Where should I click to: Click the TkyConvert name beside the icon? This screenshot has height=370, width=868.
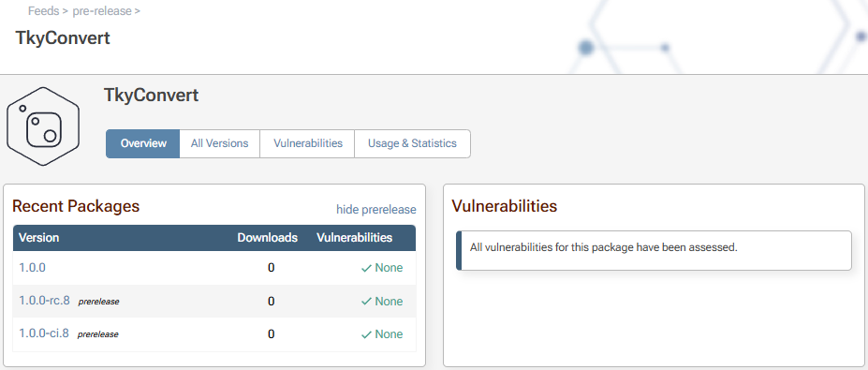[x=151, y=96]
